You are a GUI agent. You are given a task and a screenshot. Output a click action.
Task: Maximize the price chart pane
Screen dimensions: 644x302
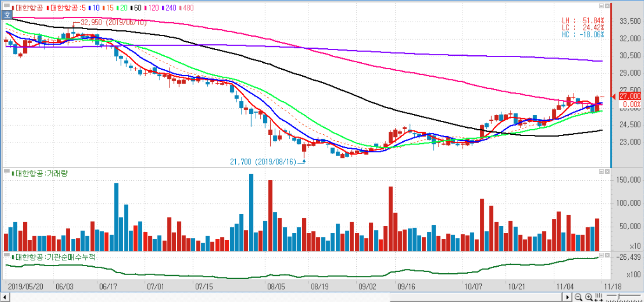pyautogui.click(x=601, y=6)
